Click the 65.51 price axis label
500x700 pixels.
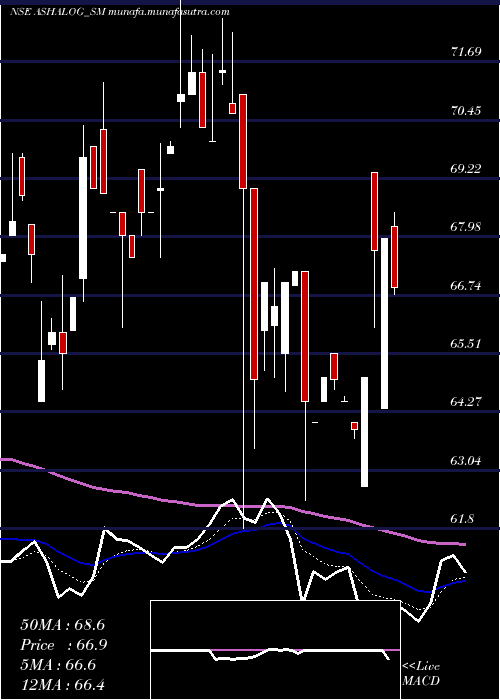coord(467,344)
